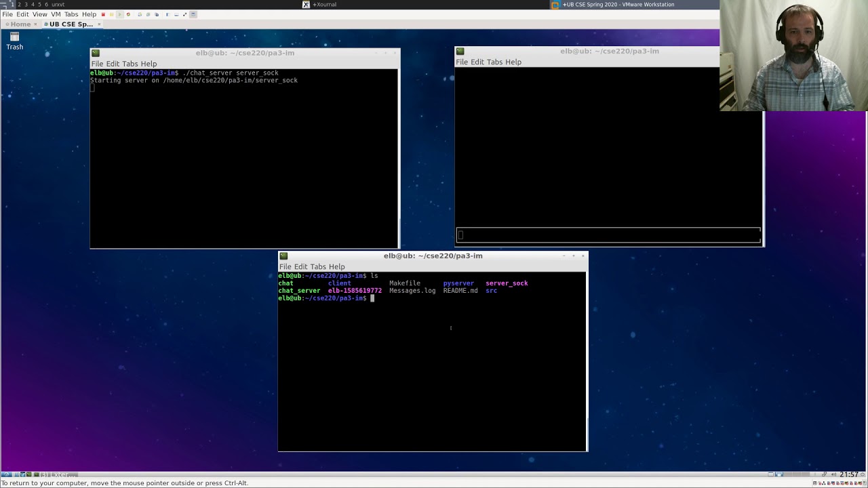The height and width of the screenshot is (488, 868).
Task: Open File menu in chat_server terminal
Action: click(x=97, y=64)
